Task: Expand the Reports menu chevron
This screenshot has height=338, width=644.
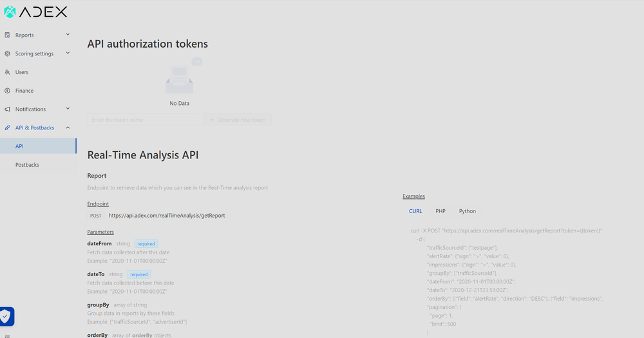Action: (x=68, y=35)
